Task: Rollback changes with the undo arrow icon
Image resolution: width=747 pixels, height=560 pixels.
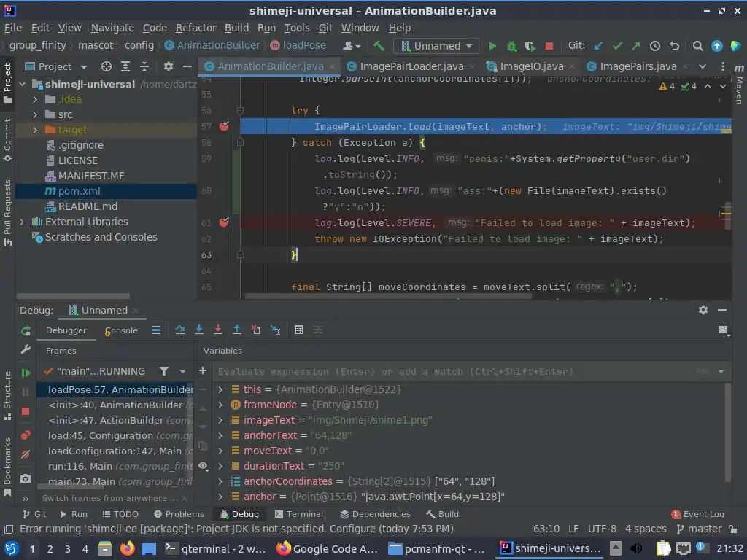Action: tap(674, 46)
